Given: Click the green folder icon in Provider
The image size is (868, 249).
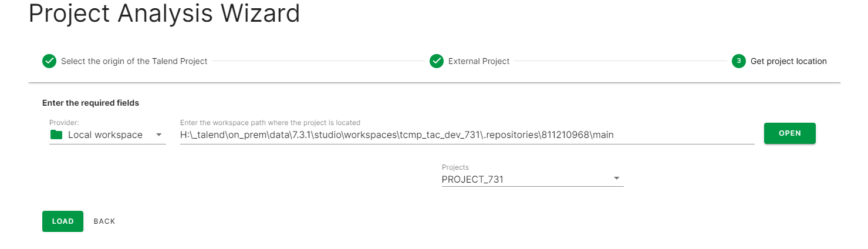Looking at the screenshot, I should click(x=56, y=135).
